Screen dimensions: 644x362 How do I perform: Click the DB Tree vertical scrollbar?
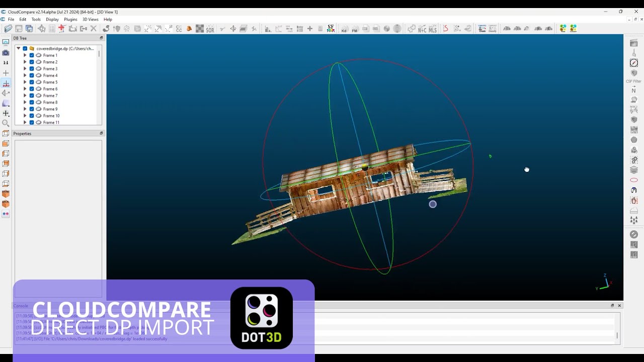pyautogui.click(x=99, y=85)
